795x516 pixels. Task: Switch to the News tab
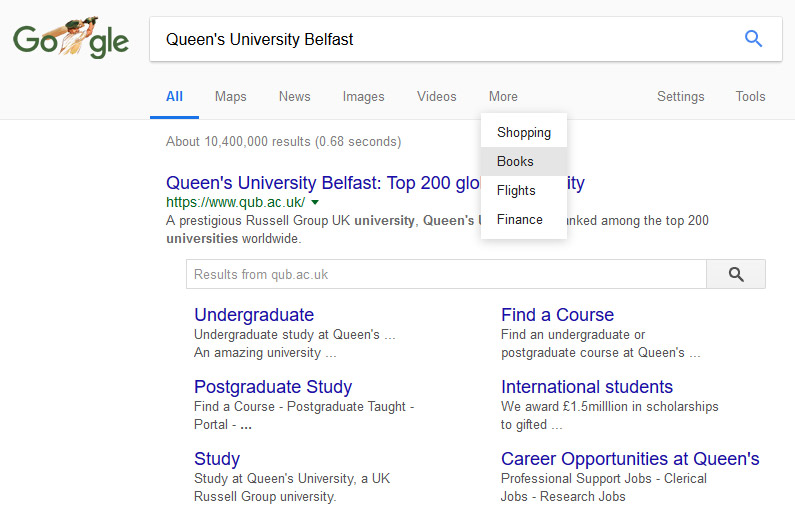[x=295, y=96]
